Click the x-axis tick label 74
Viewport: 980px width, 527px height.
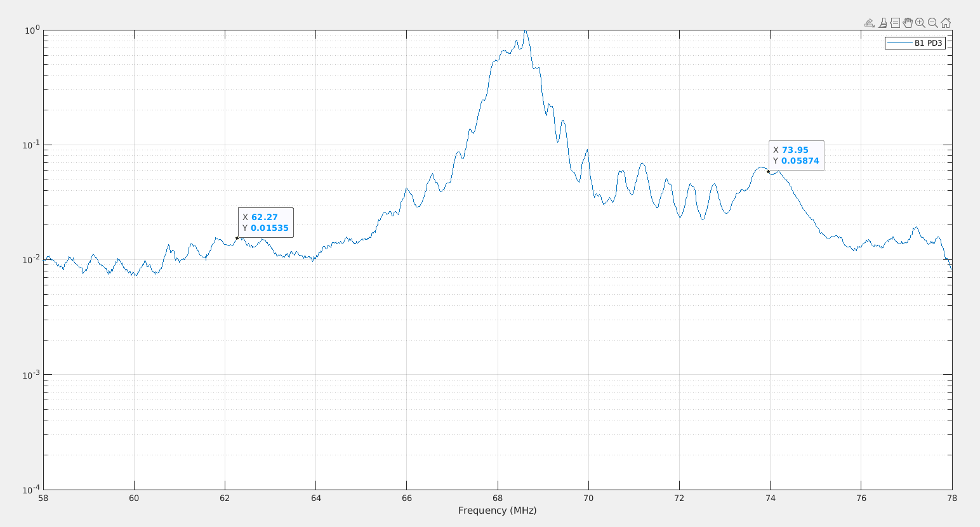tap(771, 498)
